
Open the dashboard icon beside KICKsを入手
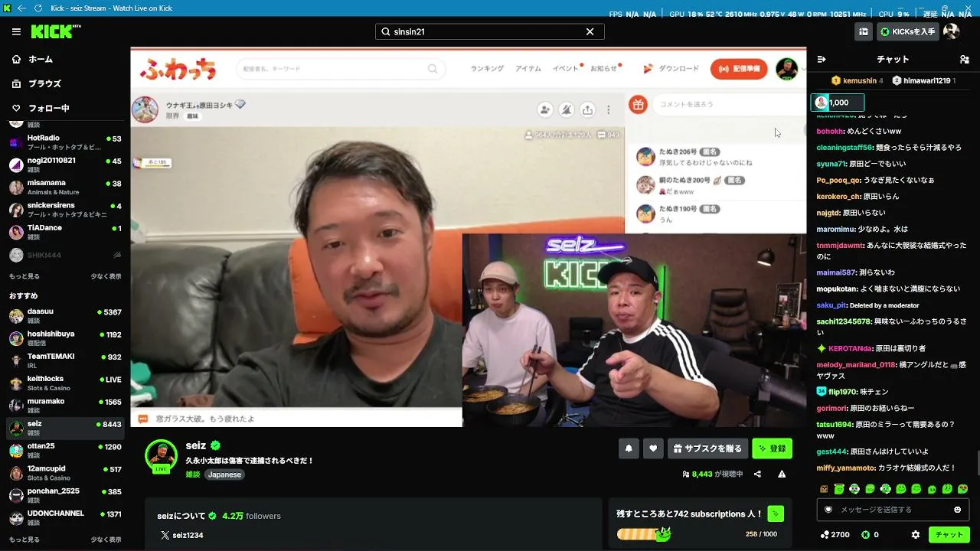pyautogui.click(x=864, y=32)
